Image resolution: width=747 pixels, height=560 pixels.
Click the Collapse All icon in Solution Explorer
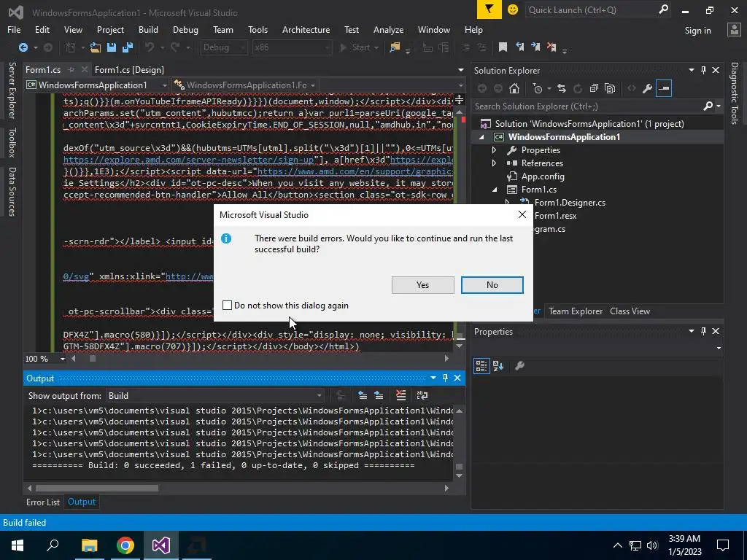(x=594, y=88)
